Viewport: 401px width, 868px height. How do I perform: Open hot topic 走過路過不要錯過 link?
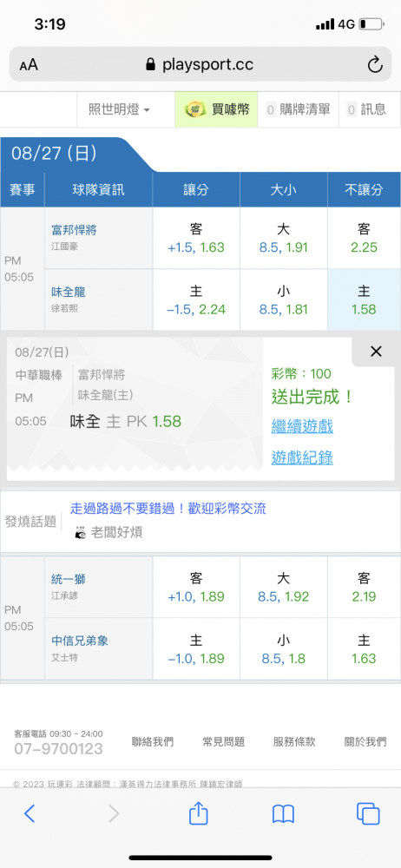click(168, 509)
